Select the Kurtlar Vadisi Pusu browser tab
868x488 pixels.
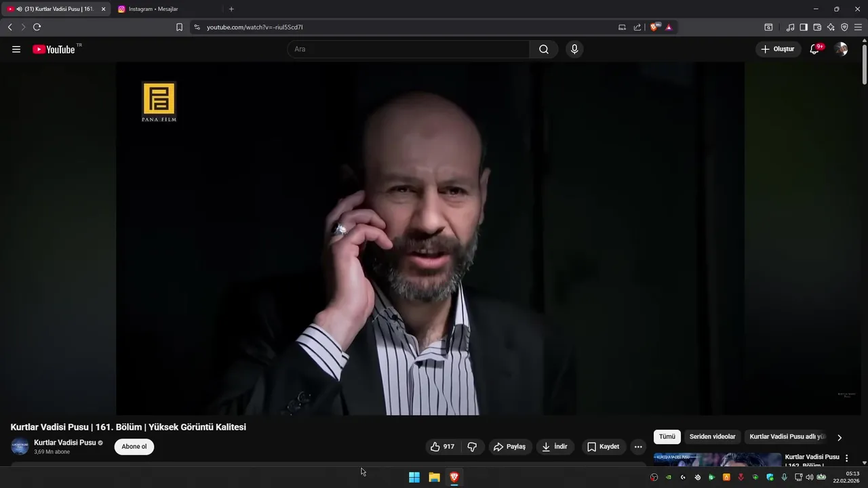(x=56, y=9)
